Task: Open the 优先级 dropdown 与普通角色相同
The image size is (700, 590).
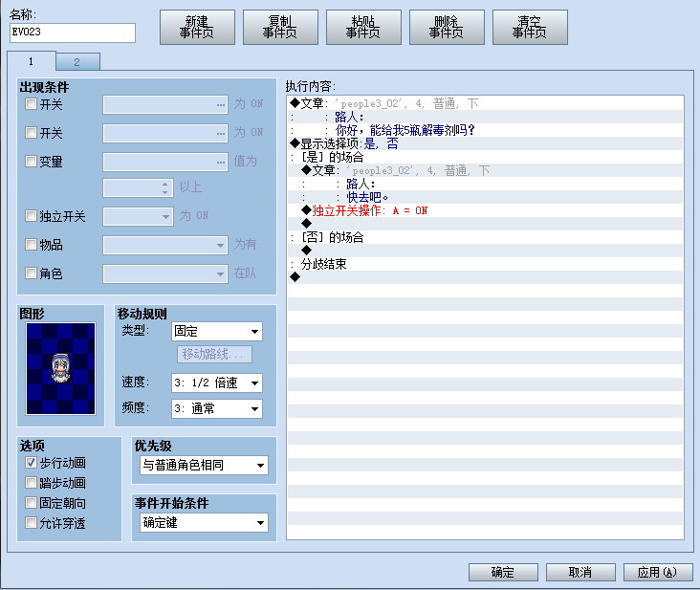Action: pyautogui.click(x=204, y=465)
